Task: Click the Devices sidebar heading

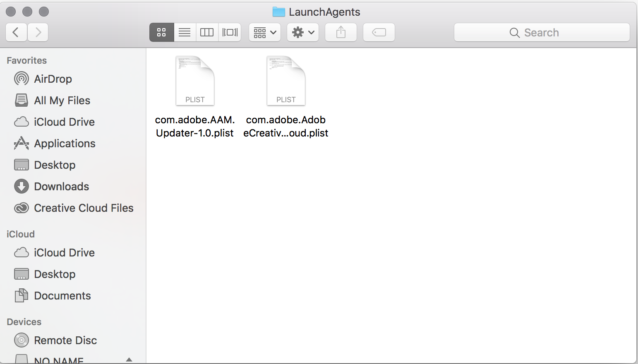Action: pos(24,322)
